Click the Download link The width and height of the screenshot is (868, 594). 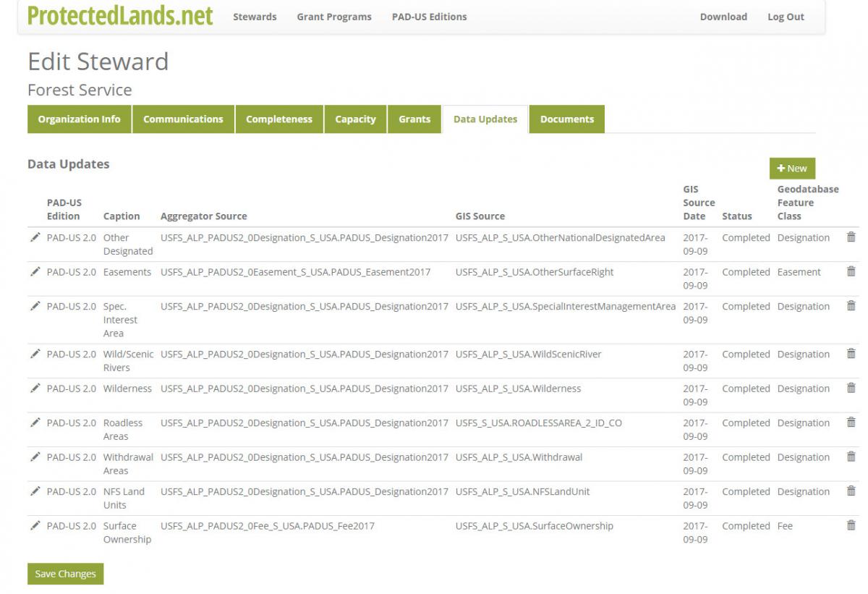point(723,17)
